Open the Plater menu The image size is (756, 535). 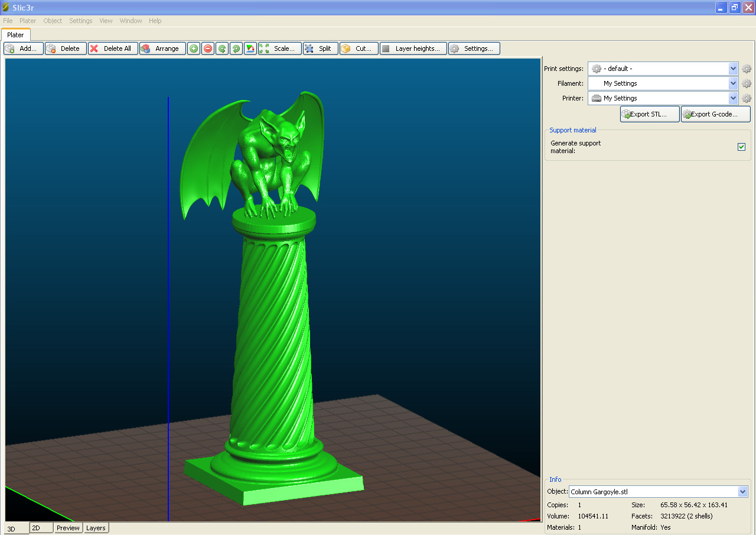(27, 21)
